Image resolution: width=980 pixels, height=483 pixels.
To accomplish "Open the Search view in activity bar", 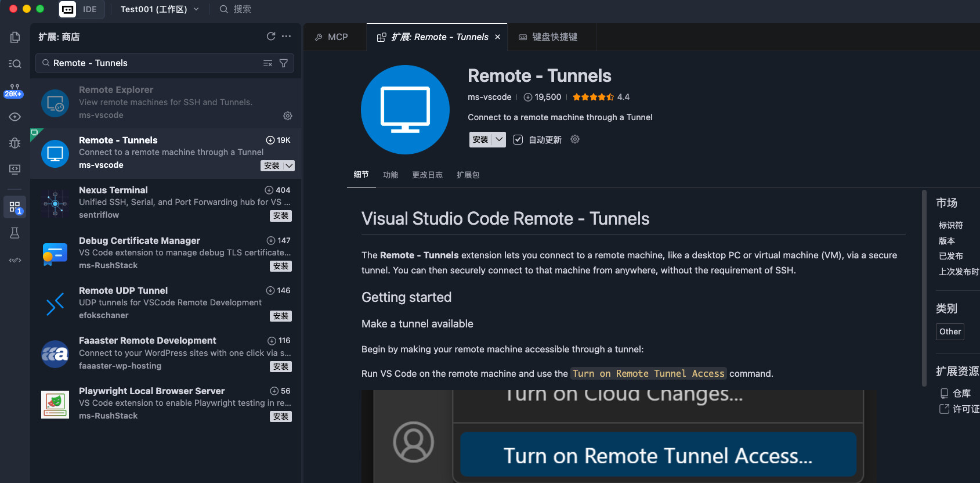I will [x=15, y=64].
